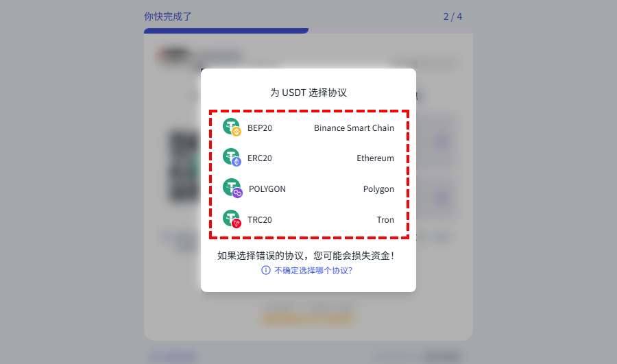Choose the TRC20 protocol label
Image resolution: width=617 pixels, height=364 pixels.
click(x=260, y=219)
